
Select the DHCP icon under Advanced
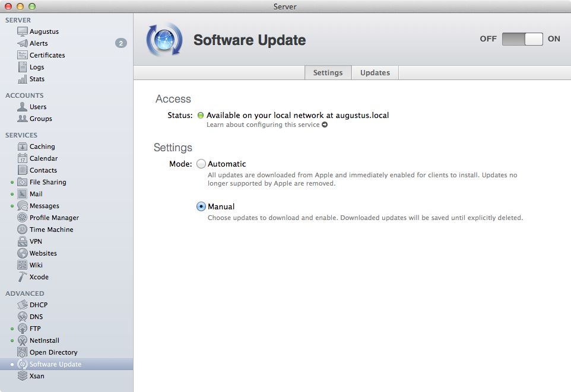[x=22, y=305]
